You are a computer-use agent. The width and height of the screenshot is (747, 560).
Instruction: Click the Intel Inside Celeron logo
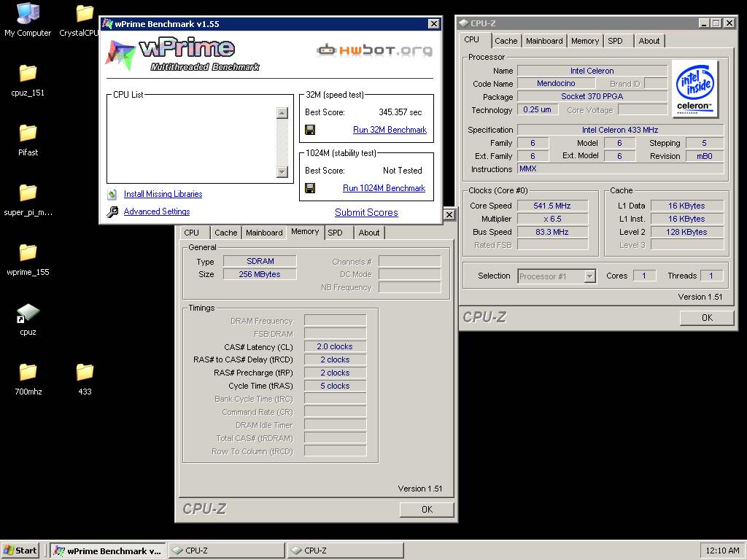coord(695,89)
